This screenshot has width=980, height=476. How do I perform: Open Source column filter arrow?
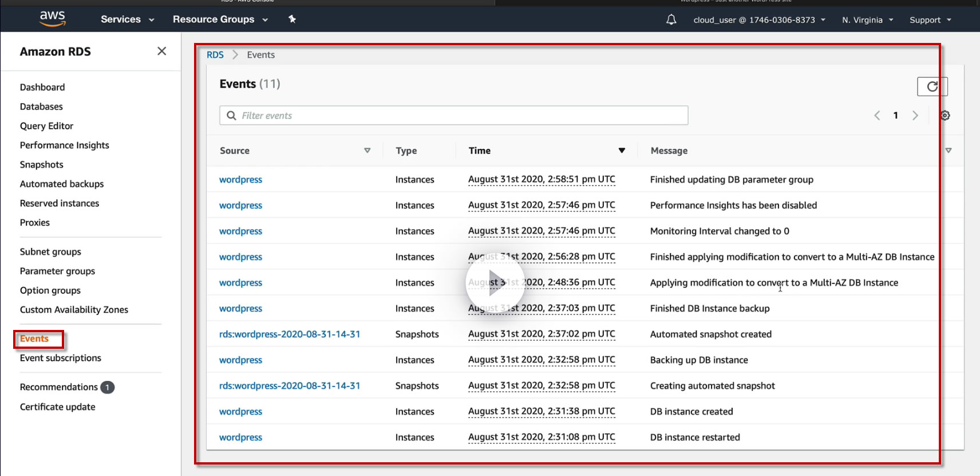pos(367,151)
